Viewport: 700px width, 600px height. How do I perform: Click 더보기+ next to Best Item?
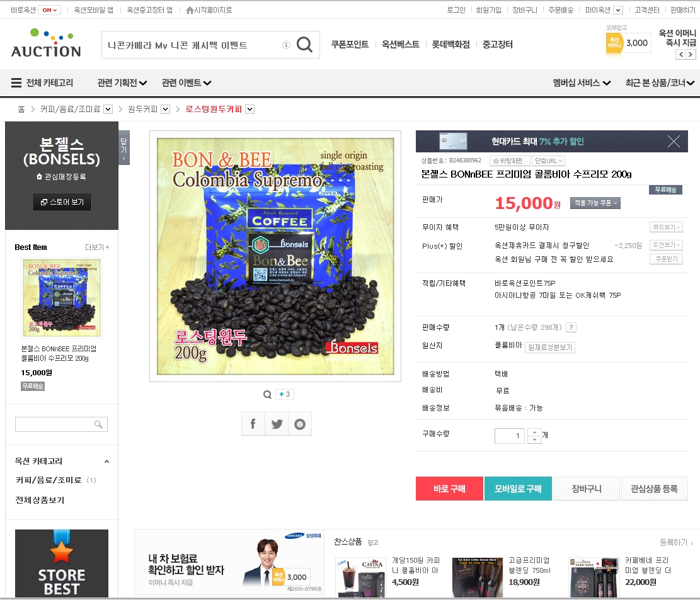click(97, 247)
